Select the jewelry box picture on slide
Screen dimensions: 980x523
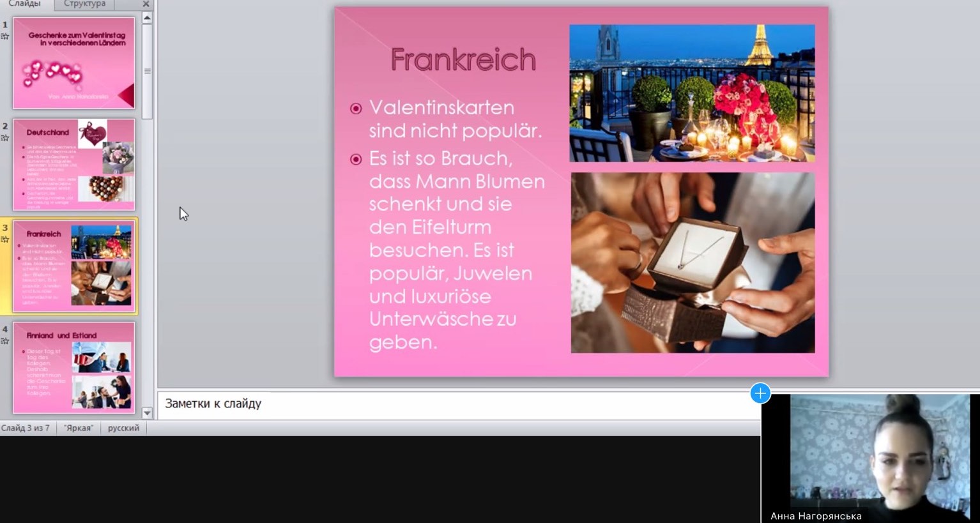tap(693, 262)
